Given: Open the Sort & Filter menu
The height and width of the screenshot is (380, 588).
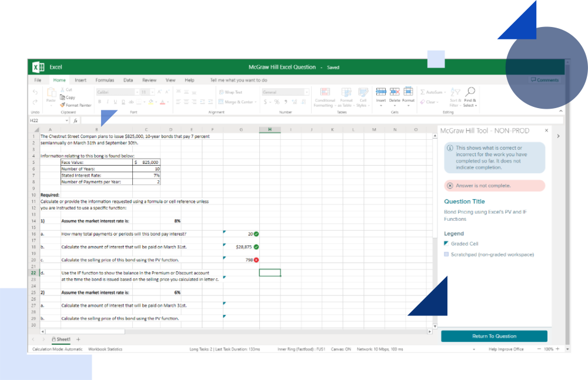Looking at the screenshot, I should pos(455,97).
